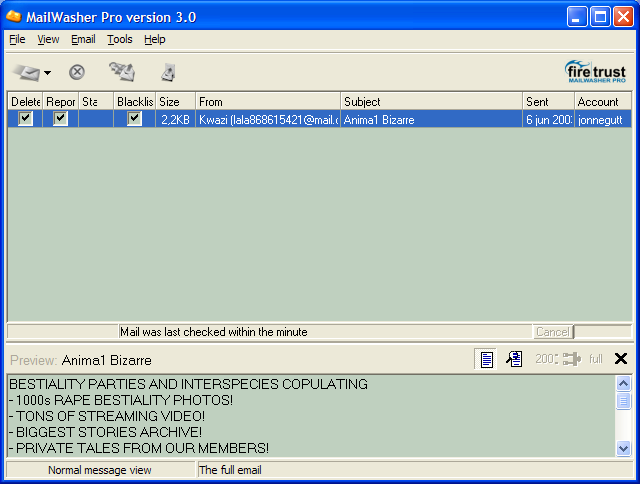Screen dimensions: 640x484
Task: Click the Stop circle-X toolbar icon
Action: pyautogui.click(x=77, y=73)
